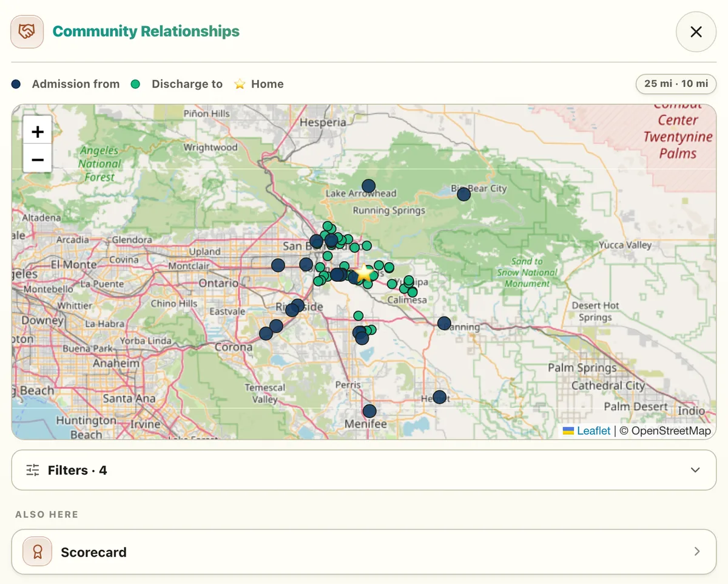728x584 pixels.
Task: Click the Discharge to legend dot
Action: [136, 84]
